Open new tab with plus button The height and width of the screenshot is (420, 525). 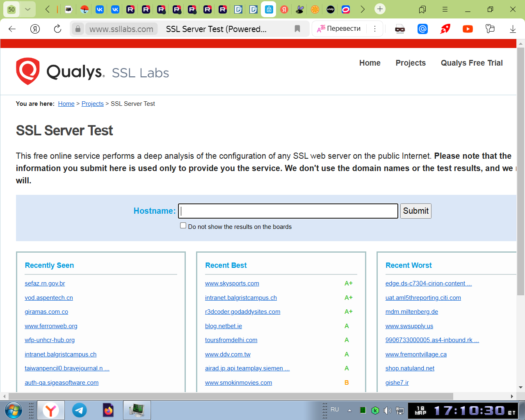380,9
